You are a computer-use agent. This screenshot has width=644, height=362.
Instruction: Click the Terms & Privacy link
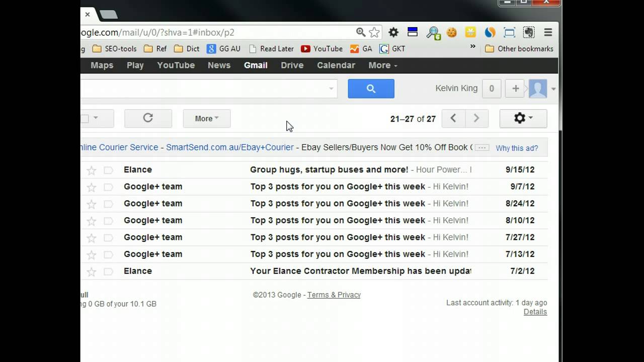pos(334,295)
